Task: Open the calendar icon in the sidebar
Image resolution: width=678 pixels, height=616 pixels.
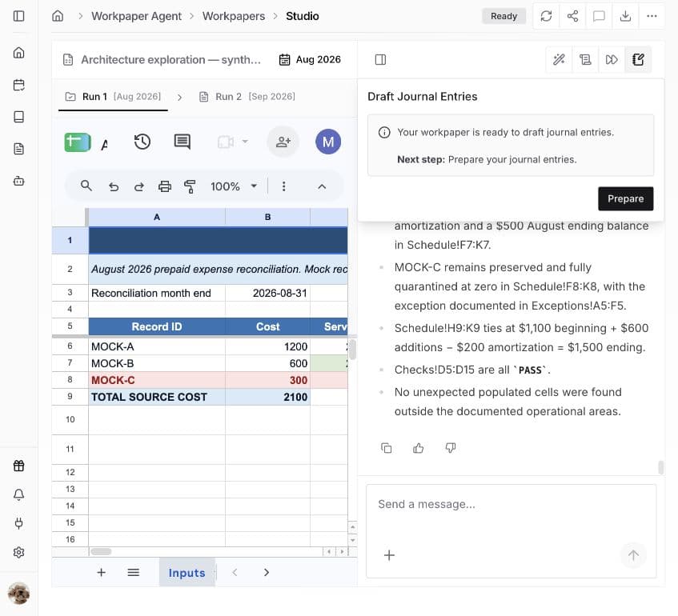Action: pos(18,85)
